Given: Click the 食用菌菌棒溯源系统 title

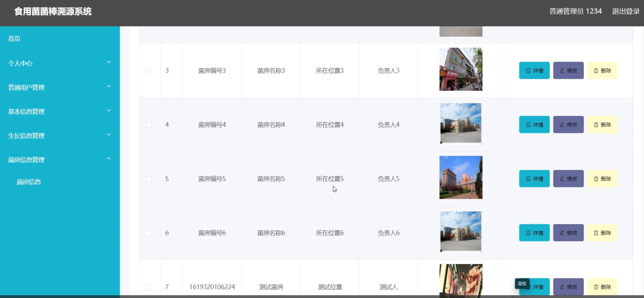Looking at the screenshot, I should click(x=53, y=12).
